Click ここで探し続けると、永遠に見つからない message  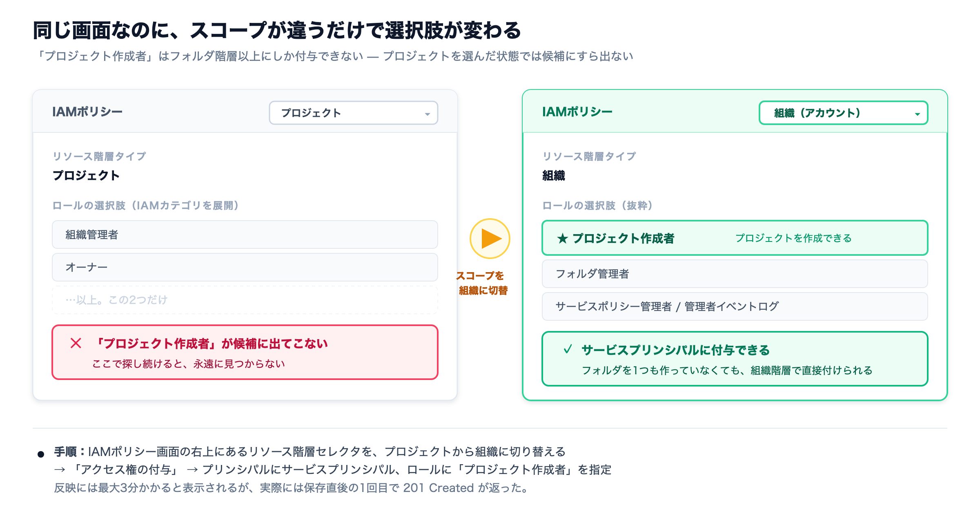(x=188, y=364)
